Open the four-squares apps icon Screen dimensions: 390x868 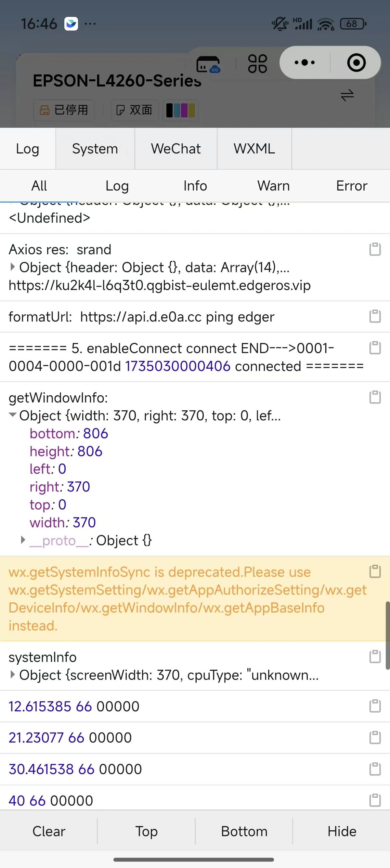tap(257, 63)
